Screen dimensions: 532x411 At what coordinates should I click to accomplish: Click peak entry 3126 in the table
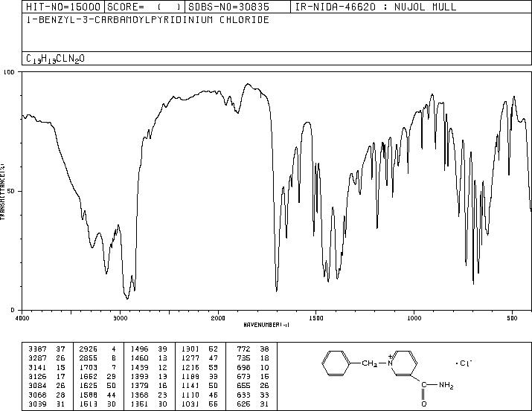click(37, 376)
